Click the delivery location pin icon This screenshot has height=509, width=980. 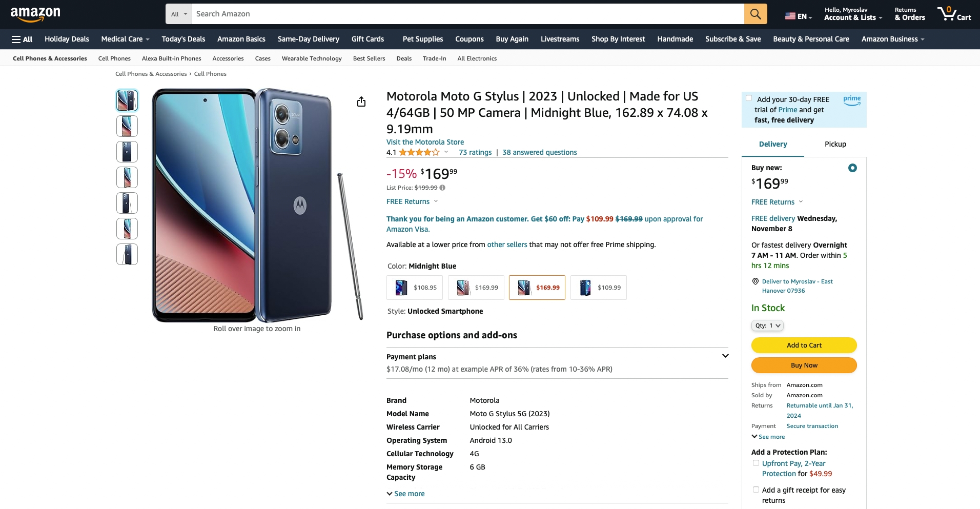tap(755, 281)
